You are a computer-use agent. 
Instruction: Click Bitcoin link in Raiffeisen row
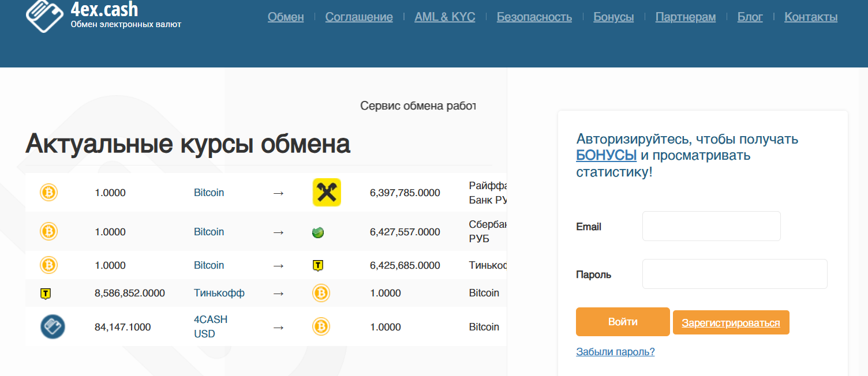coord(209,193)
